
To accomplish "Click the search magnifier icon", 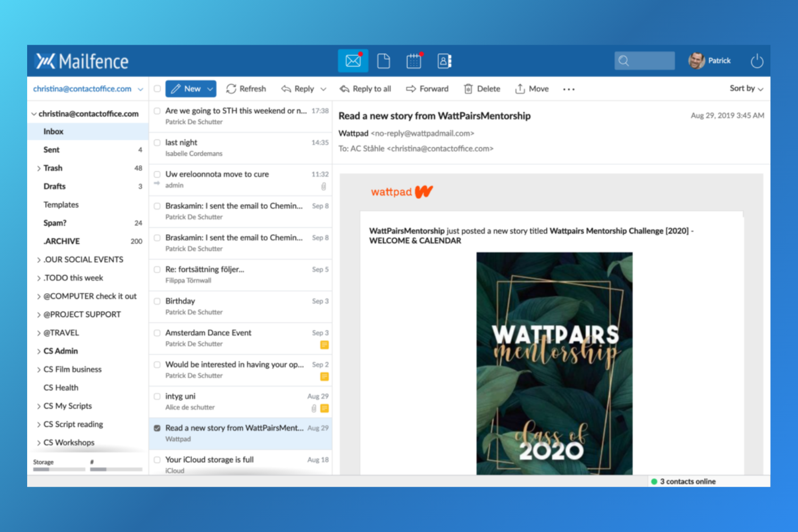I will (x=624, y=61).
